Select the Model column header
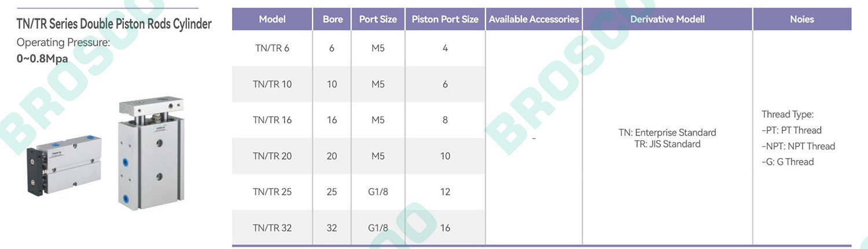 (272, 19)
